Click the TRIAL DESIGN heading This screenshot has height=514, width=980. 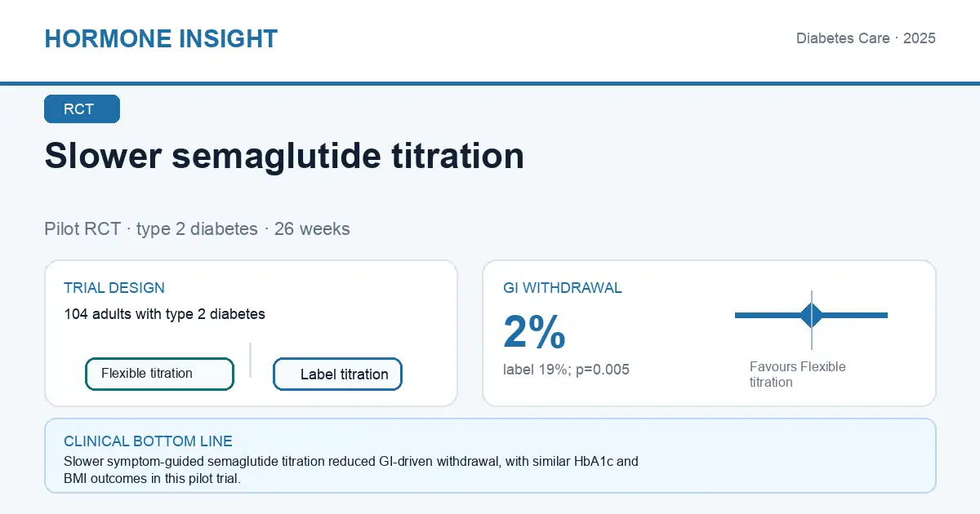click(114, 288)
